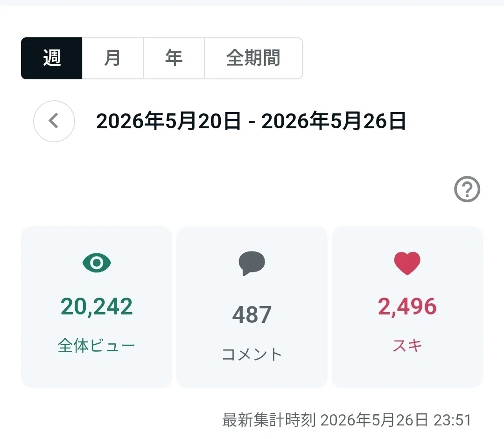Click the スキ label text

[407, 346]
